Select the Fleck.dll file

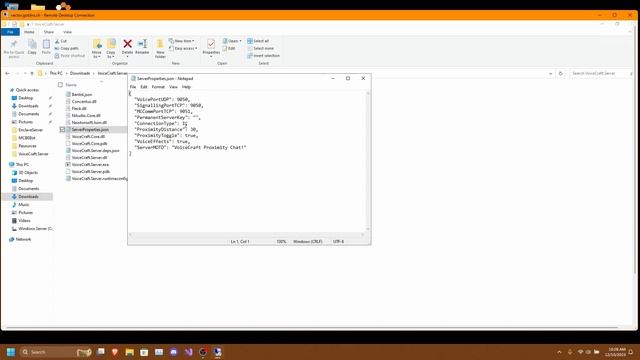click(x=79, y=109)
